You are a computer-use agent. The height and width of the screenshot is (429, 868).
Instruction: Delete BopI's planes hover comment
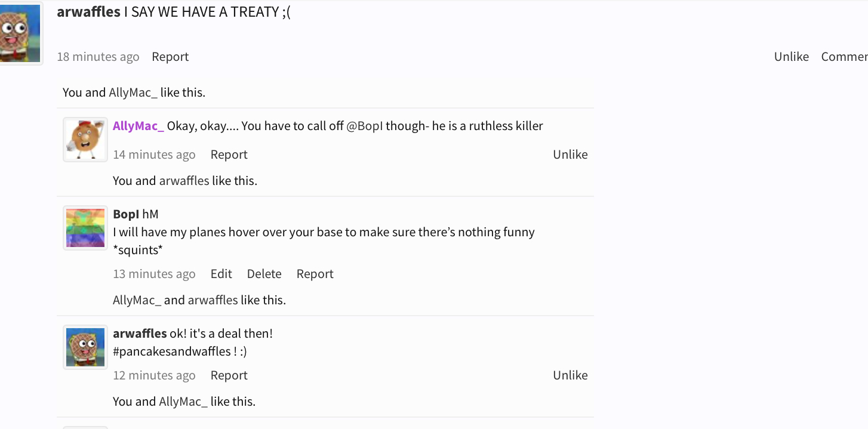[264, 274]
